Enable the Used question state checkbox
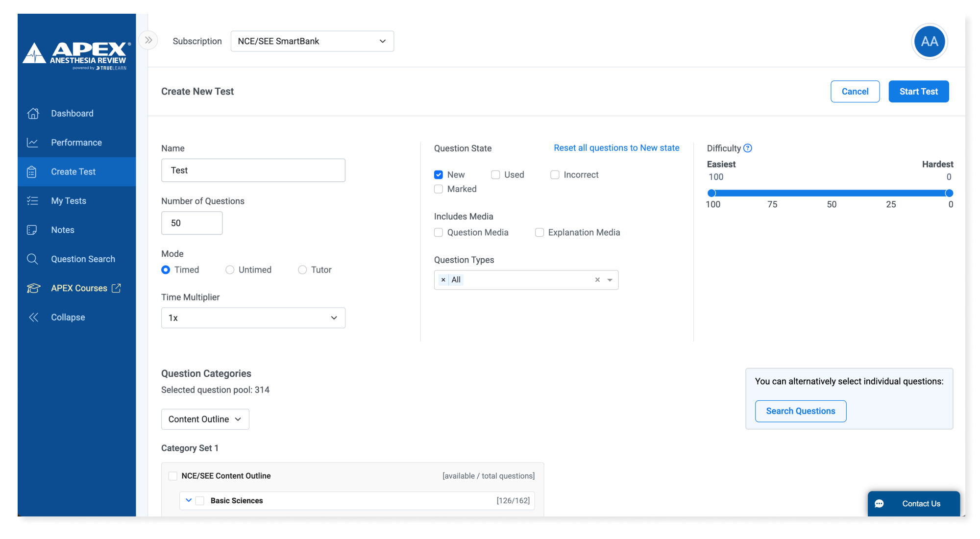 [x=495, y=175]
